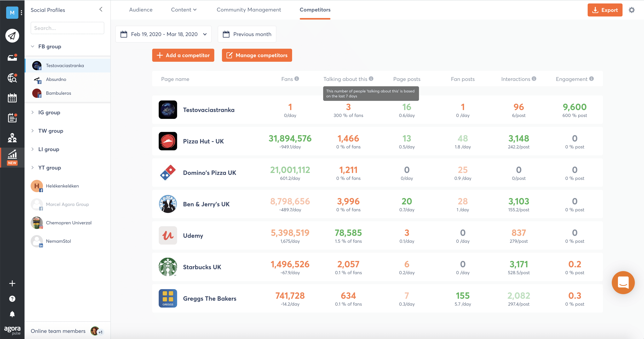This screenshot has height=339, width=644.
Task: Open the Publishing paper plane icon
Action: tap(12, 36)
